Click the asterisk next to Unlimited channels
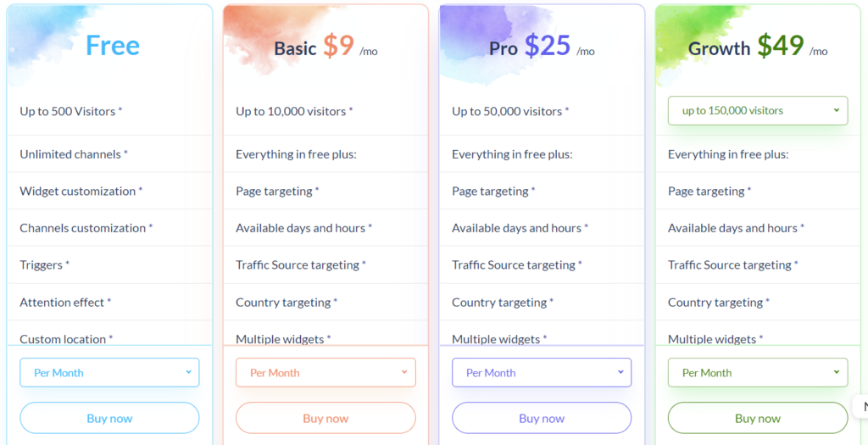This screenshot has height=445, width=868. point(125,153)
